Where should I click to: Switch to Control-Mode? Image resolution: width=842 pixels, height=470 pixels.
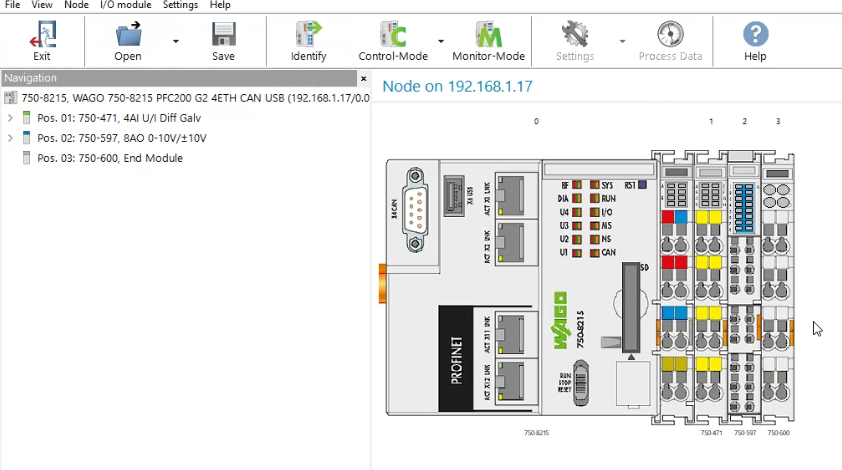[393, 41]
